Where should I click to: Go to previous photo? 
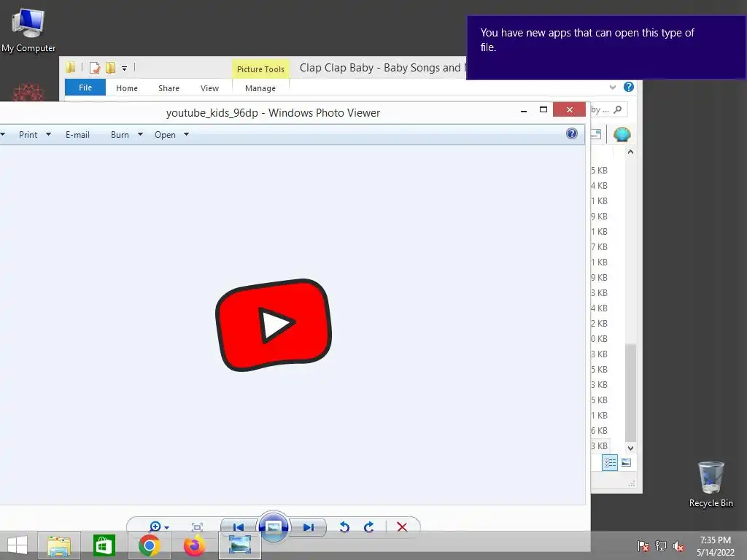point(239,526)
